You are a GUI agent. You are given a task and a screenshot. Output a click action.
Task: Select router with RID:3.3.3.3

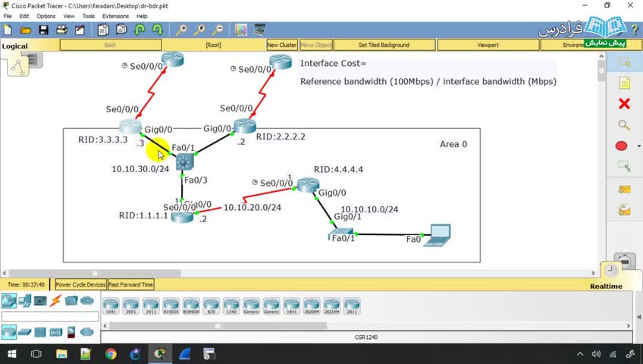tap(130, 126)
